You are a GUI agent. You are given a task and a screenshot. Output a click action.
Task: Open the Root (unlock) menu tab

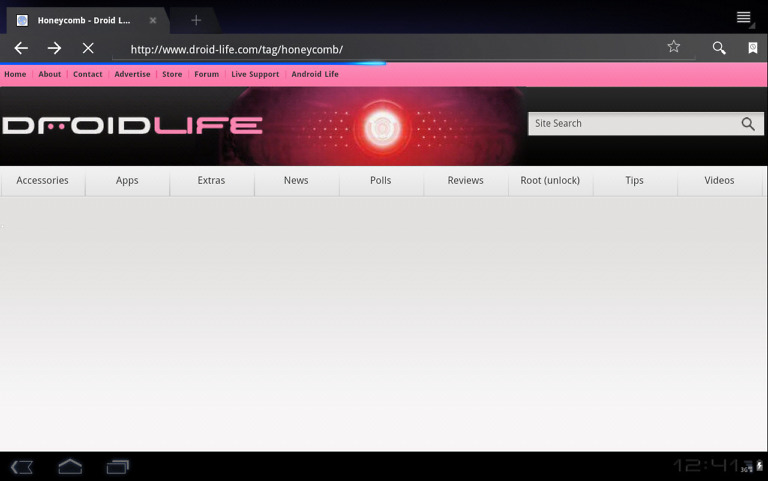pos(550,181)
